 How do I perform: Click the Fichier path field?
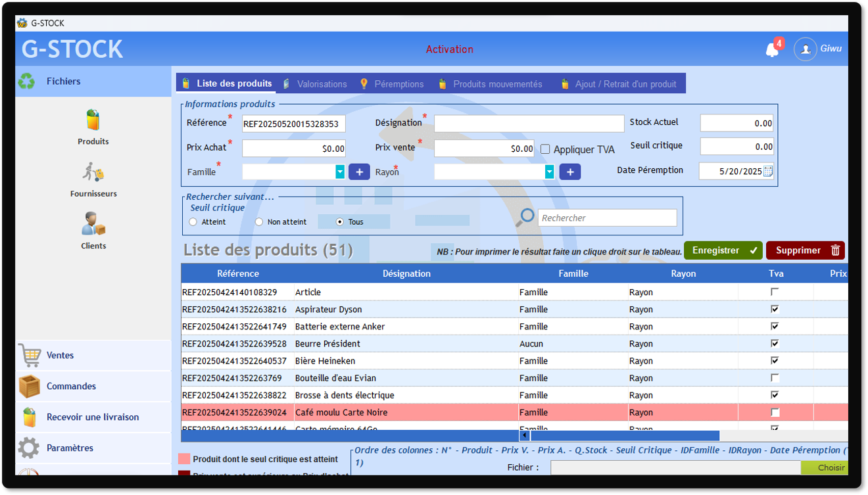point(675,467)
